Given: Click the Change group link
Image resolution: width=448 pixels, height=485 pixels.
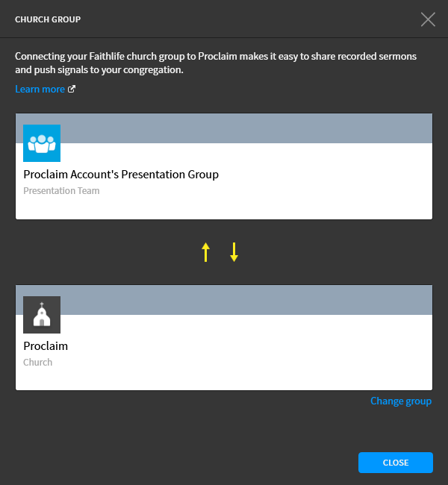Looking at the screenshot, I should point(401,401).
